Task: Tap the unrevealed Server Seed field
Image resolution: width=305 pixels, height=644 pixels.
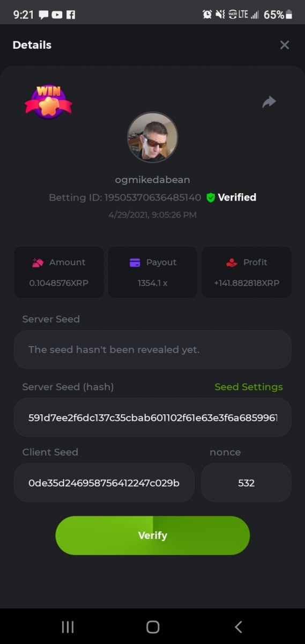Action: [153, 349]
